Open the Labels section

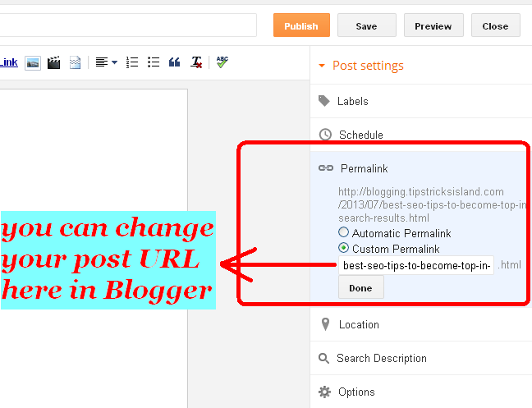[x=421, y=101]
